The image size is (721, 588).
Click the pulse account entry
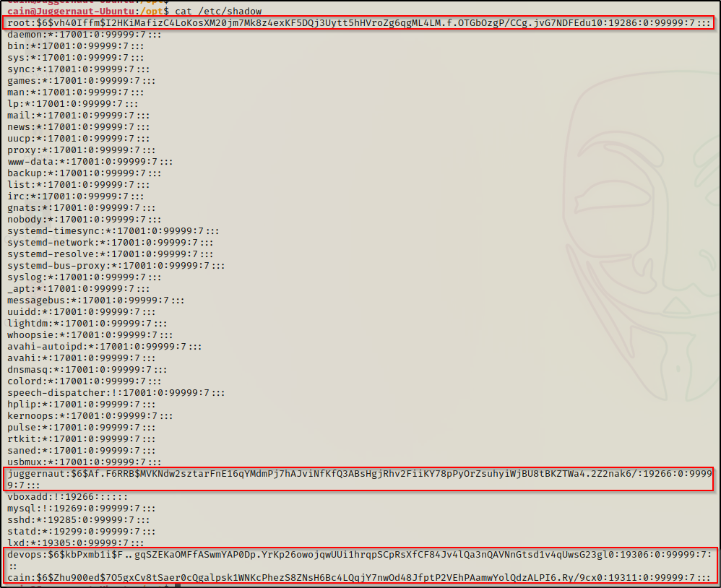(82, 427)
